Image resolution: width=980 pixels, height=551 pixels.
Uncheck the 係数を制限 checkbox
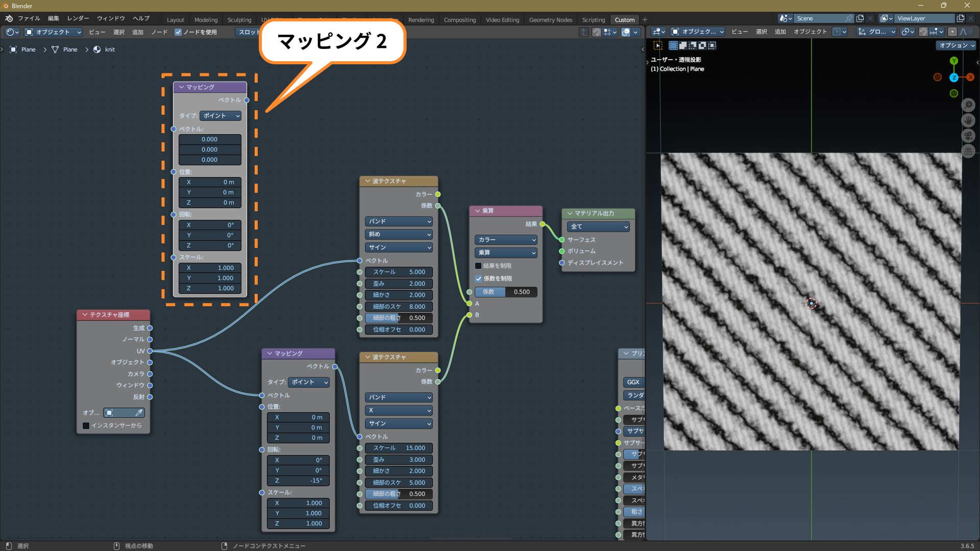pyautogui.click(x=478, y=279)
